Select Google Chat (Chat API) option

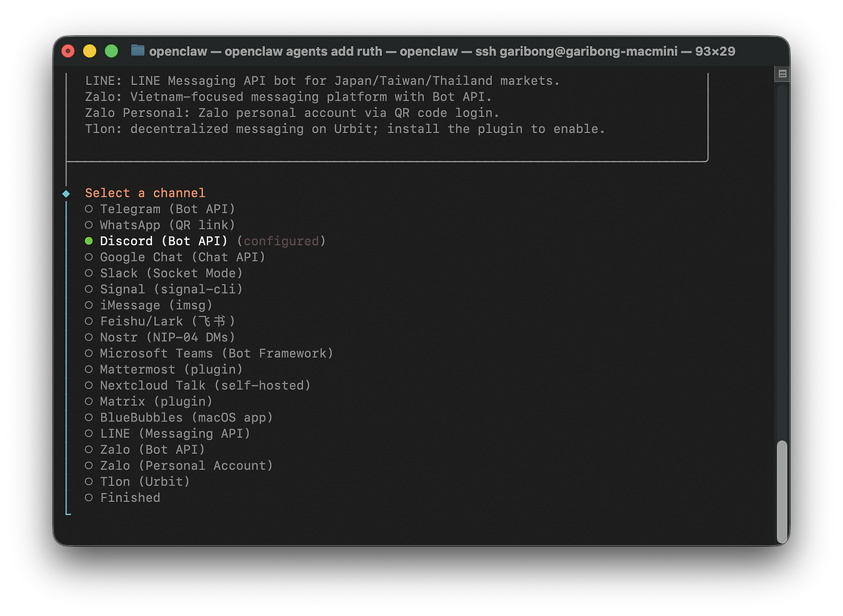click(175, 257)
